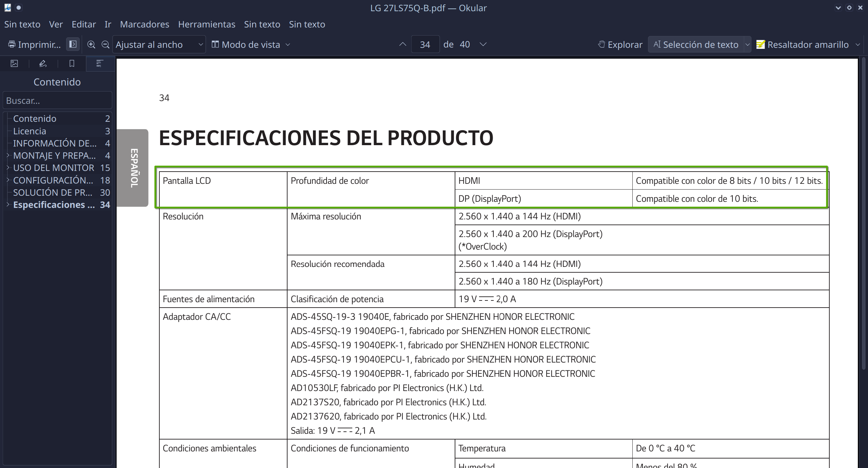Viewport: 868px width, 468px height.
Task: Go to previous page with up arrow
Action: [402, 44]
